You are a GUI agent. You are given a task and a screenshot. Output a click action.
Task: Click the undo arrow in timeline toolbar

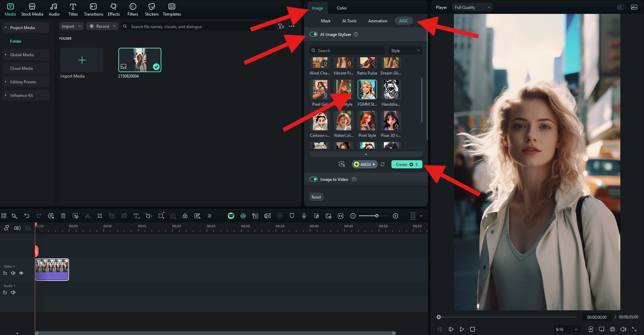tap(27, 216)
